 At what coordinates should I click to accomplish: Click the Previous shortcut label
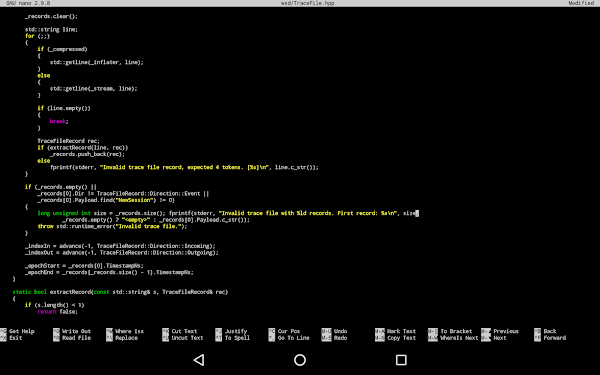506,331
